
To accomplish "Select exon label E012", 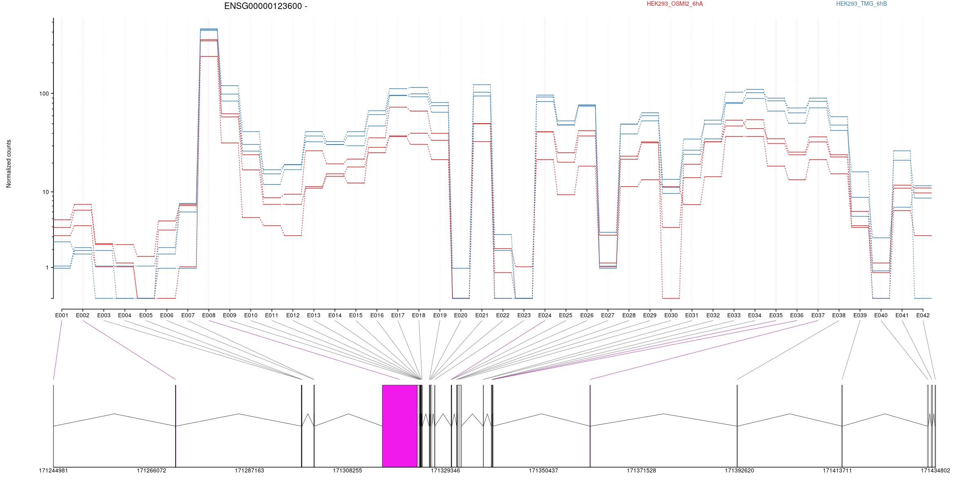I will (x=293, y=315).
